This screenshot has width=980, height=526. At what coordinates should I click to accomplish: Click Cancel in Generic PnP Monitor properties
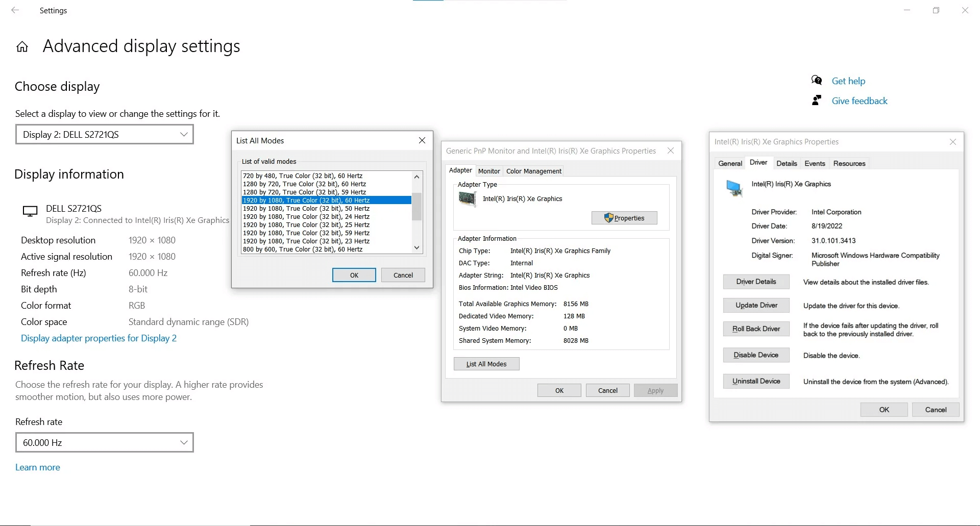[608, 390]
